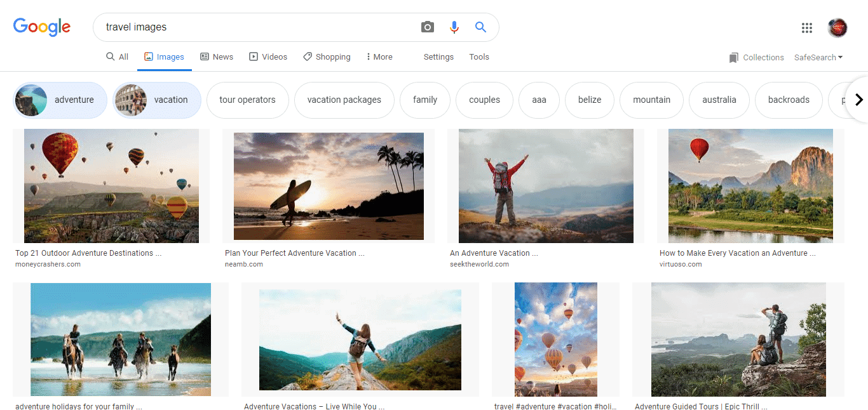Start voice search with microphone icon
The width and height of the screenshot is (868, 410).
[x=454, y=27]
